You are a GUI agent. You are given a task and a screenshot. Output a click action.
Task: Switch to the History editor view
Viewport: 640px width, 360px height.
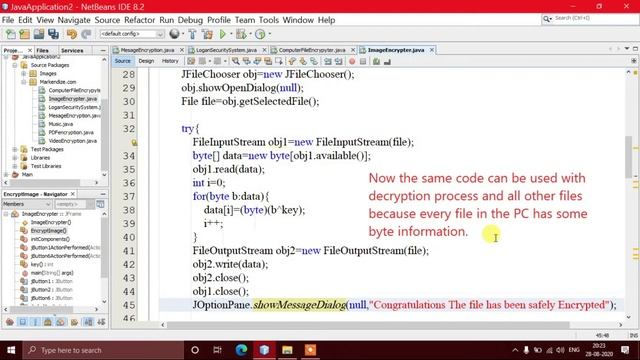170,61
